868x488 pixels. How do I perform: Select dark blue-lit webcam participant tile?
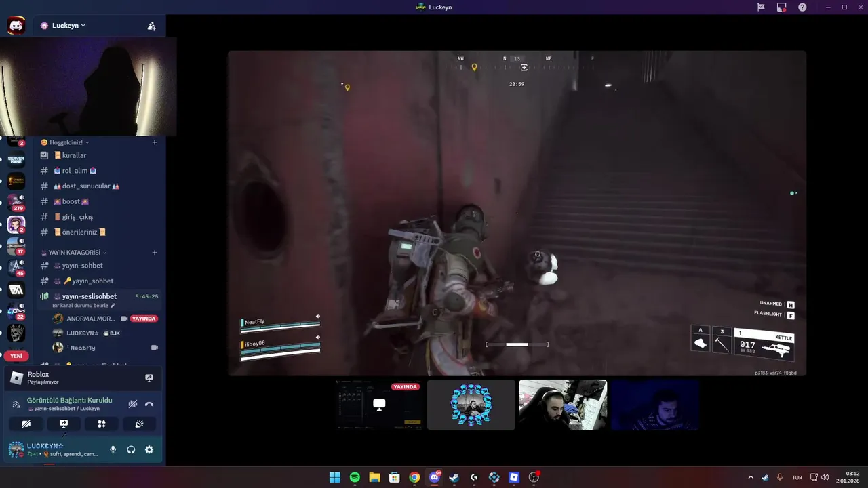[654, 405]
